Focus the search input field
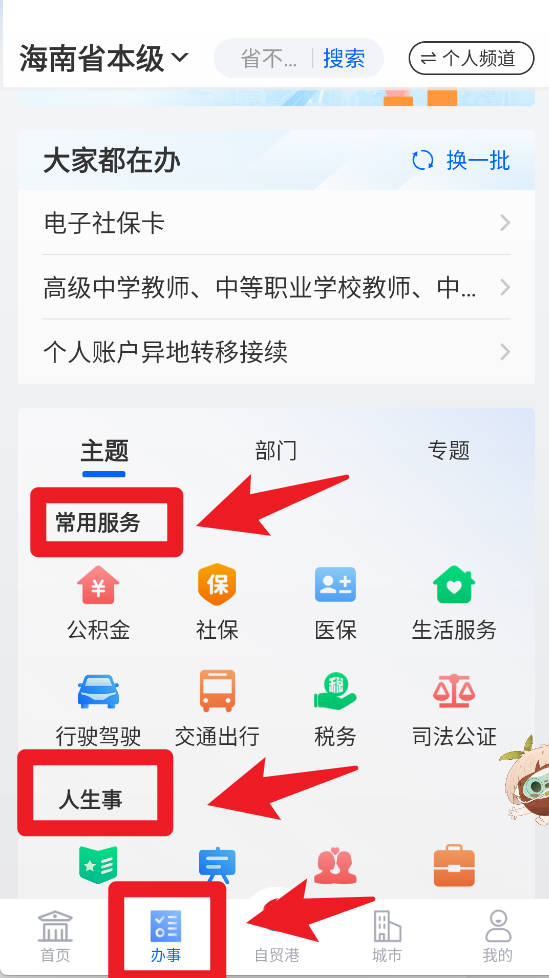This screenshot has height=978, width=549. coord(268,59)
